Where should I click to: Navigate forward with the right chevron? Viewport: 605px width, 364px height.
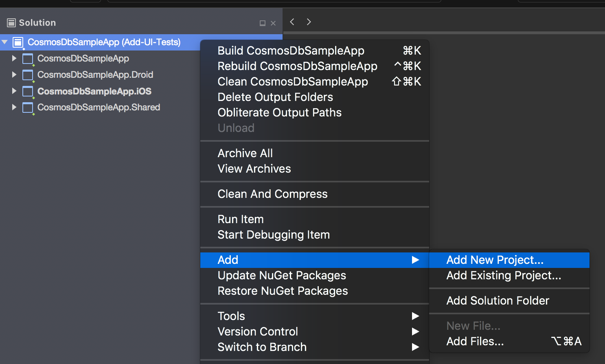tap(309, 22)
